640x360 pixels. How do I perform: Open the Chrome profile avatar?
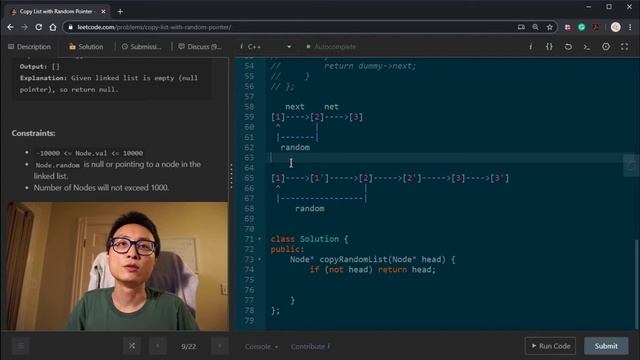616,27
